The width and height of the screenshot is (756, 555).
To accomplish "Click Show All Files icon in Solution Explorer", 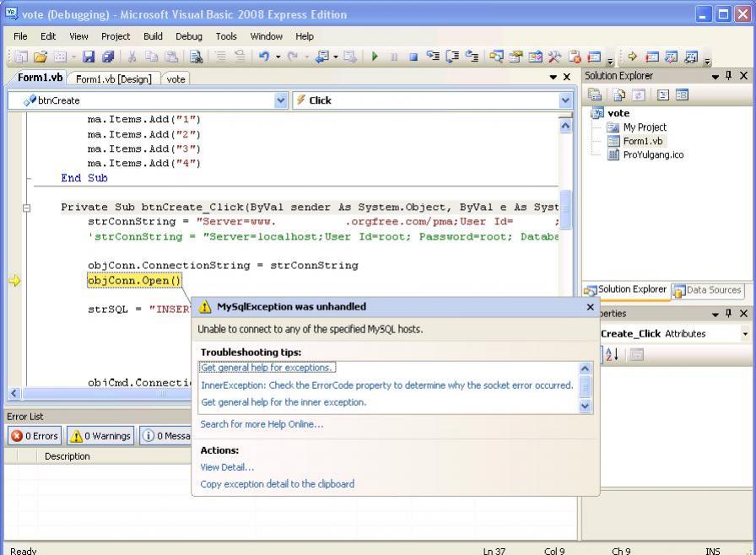I will tap(619, 95).
